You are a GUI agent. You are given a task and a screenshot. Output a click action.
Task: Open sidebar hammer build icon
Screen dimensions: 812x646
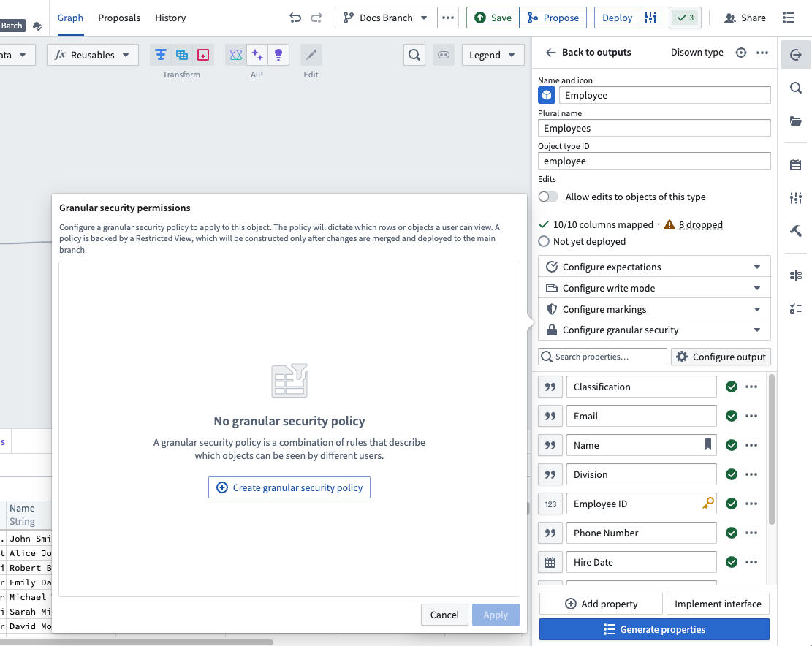[x=796, y=231]
